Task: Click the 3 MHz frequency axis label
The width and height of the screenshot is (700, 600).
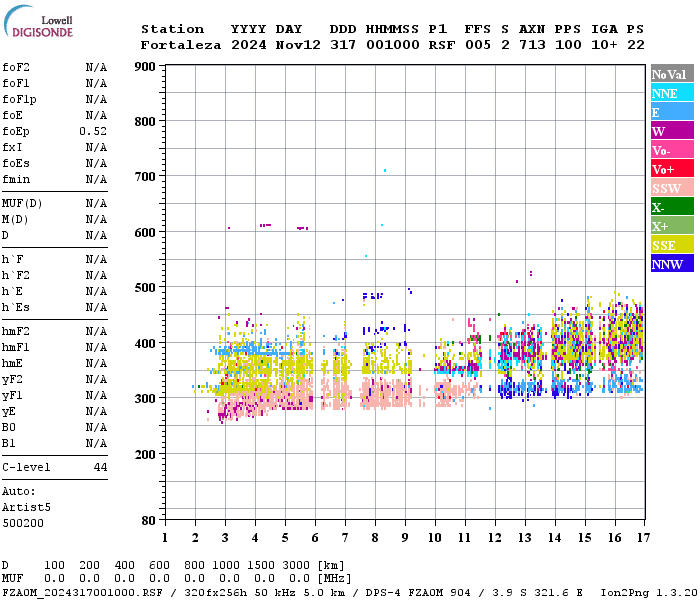Action: point(225,538)
